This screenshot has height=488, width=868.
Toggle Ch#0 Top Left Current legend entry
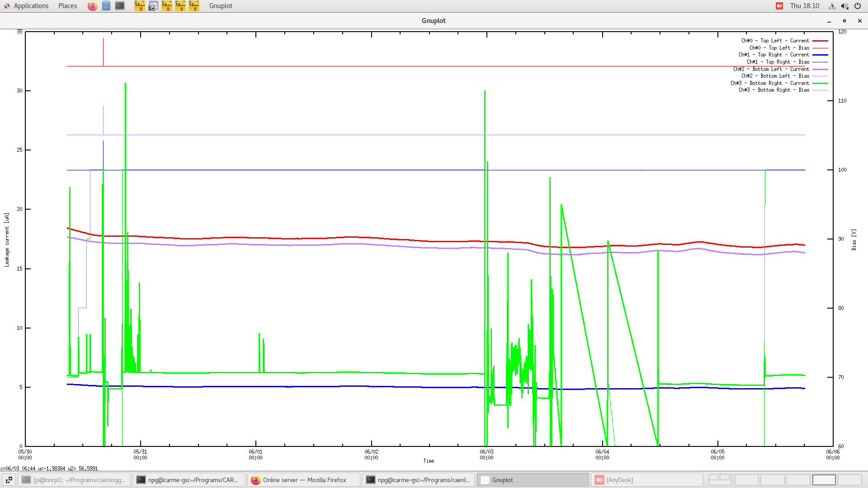click(775, 41)
